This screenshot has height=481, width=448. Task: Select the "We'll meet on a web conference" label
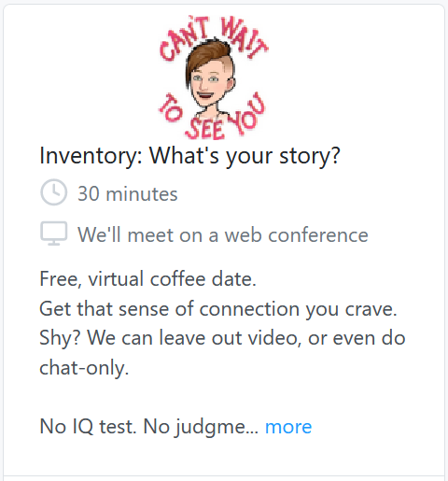(x=223, y=234)
